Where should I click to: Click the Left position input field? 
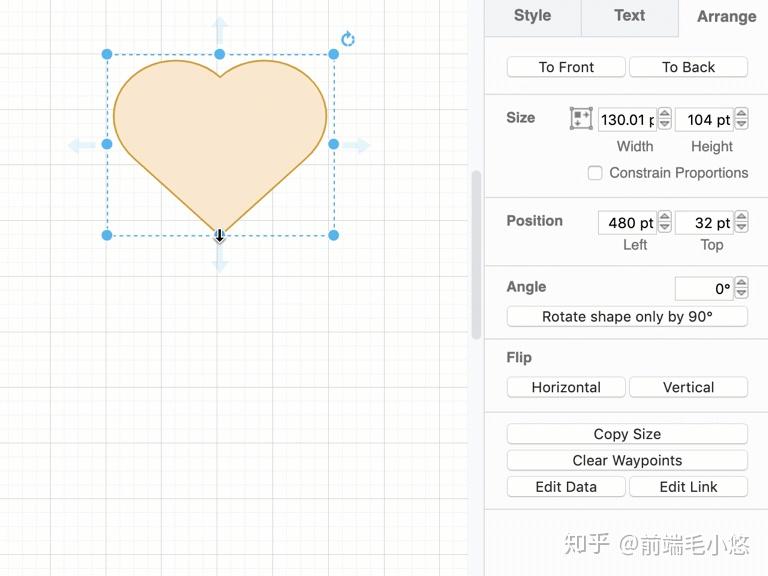pos(626,223)
